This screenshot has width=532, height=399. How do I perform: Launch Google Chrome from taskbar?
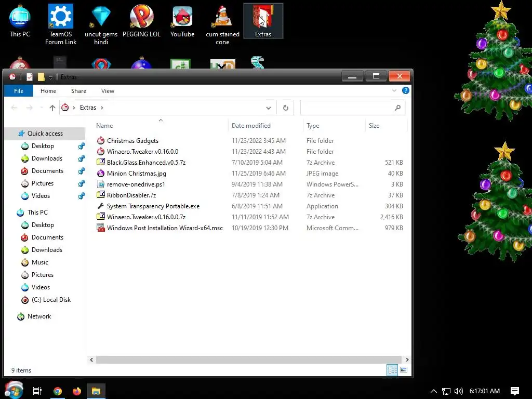click(x=58, y=391)
